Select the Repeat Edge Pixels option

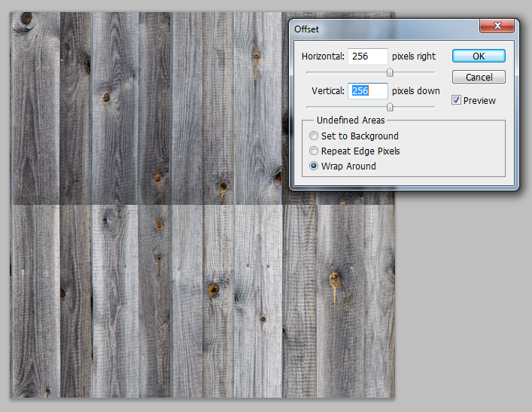314,151
